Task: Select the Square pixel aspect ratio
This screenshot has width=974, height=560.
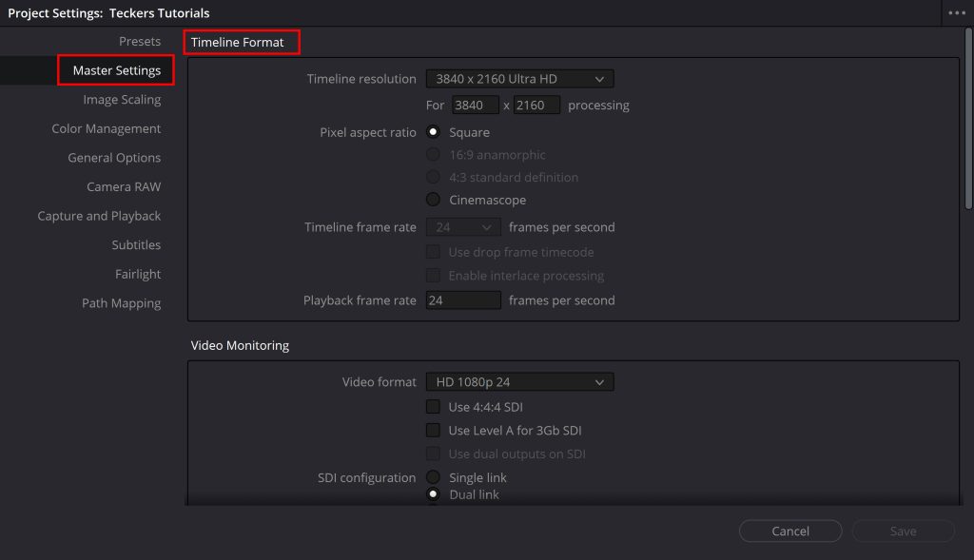Action: pyautogui.click(x=433, y=132)
